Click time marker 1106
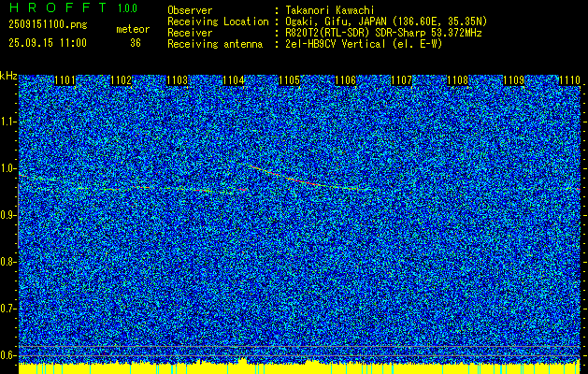Viewport: 588px width, 374px height. point(345,80)
